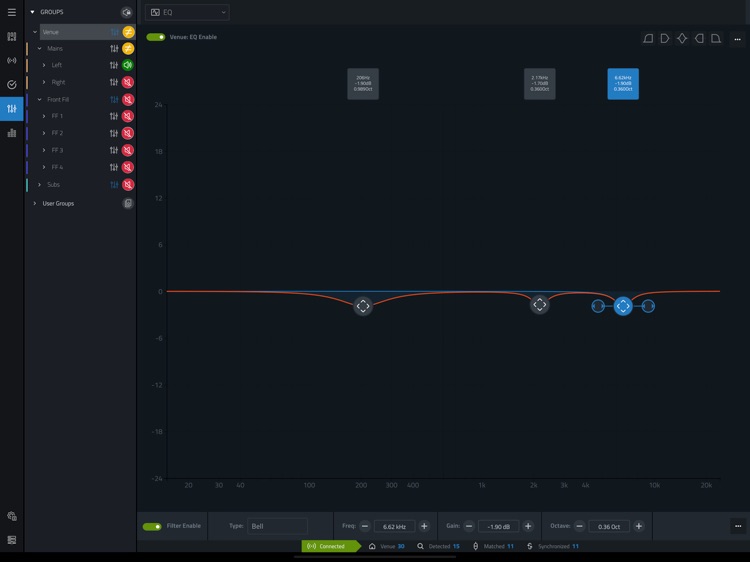Unmute the FF 3 group

tap(128, 150)
